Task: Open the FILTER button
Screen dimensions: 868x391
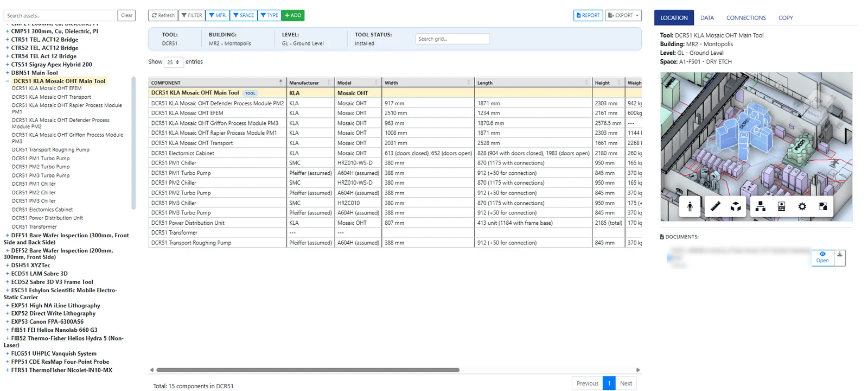Action: 192,15
